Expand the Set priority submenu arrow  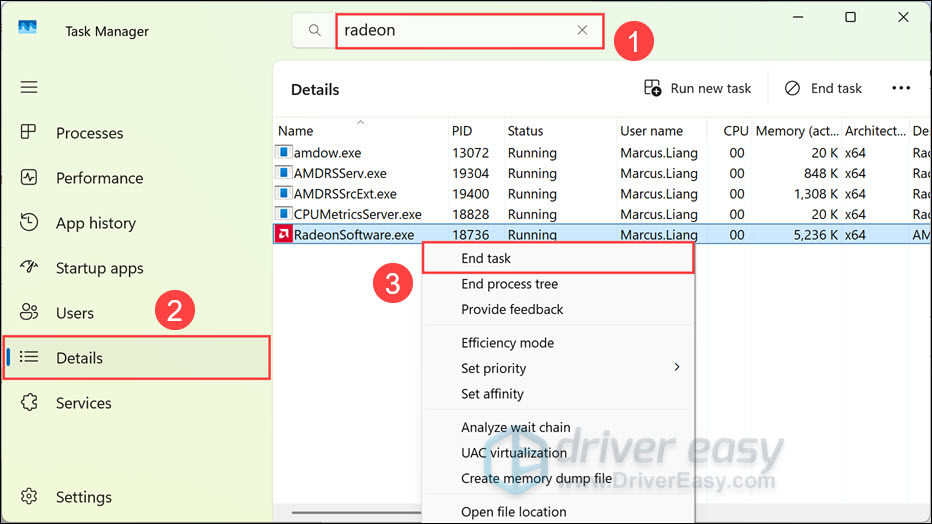[x=677, y=368]
